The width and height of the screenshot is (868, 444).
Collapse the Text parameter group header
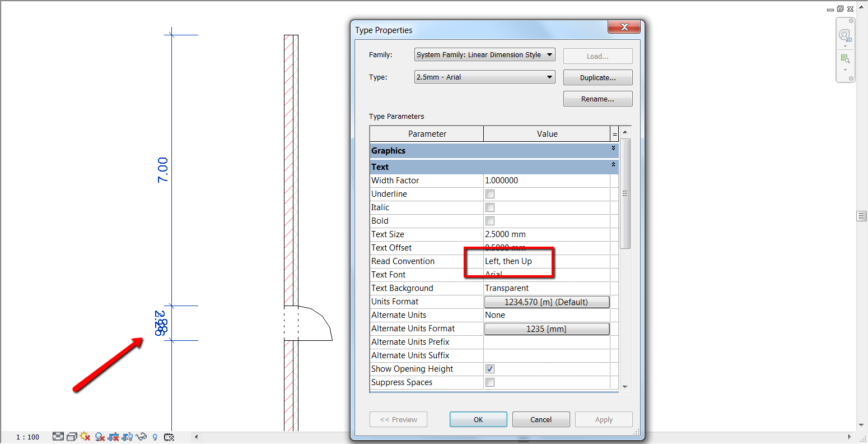613,165
